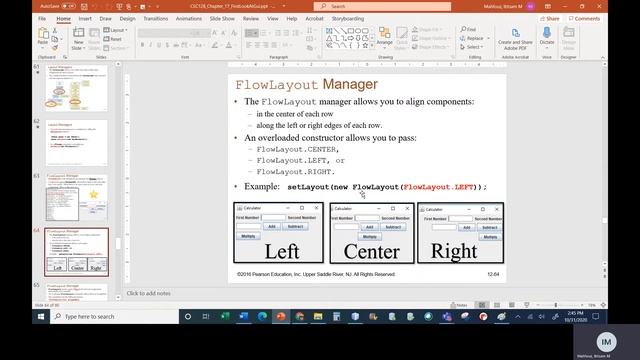The height and width of the screenshot is (360, 640).
Task: Click the Search box in title bar
Action: point(382,7)
